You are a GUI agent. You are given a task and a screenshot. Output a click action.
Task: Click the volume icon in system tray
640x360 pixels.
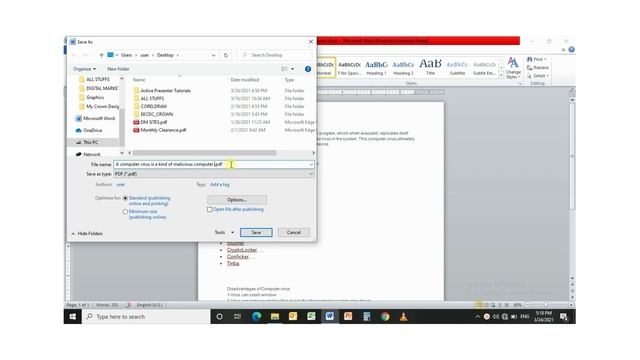pyautogui.click(x=496, y=316)
